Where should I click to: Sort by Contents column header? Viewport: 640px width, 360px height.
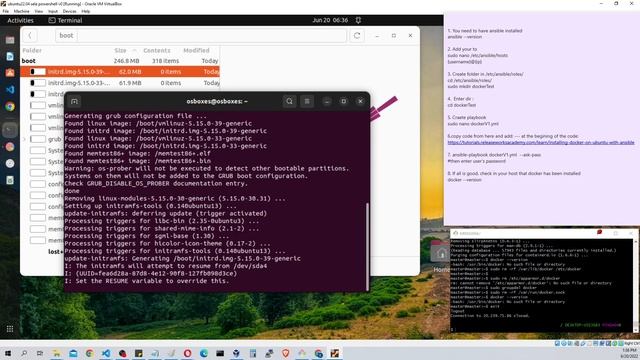[x=157, y=50]
